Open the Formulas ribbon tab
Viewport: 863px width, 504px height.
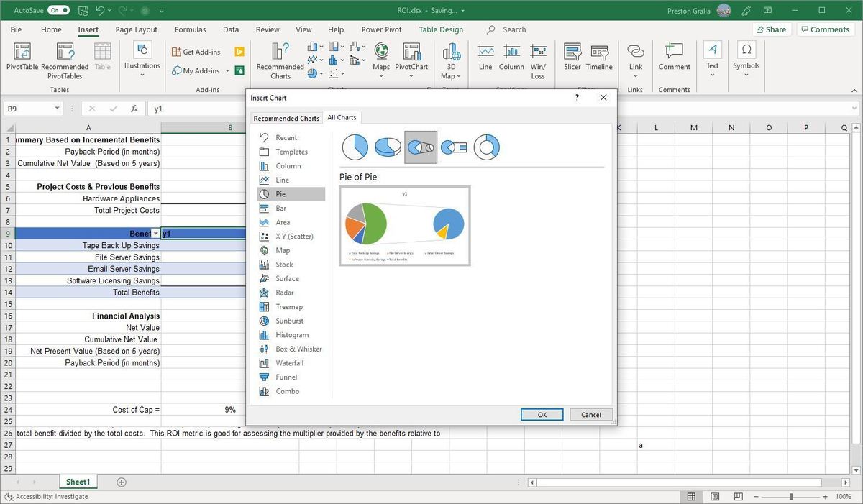click(x=190, y=29)
